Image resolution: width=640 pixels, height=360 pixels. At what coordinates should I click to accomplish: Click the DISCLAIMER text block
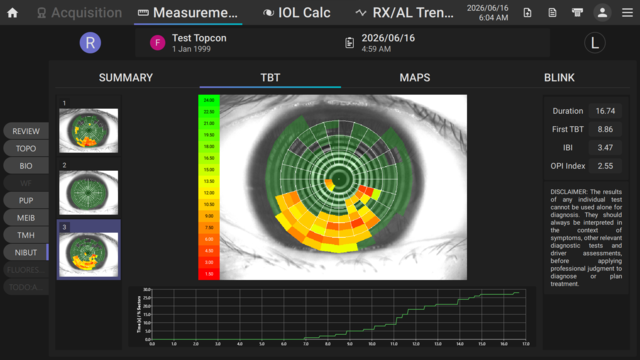point(586,238)
